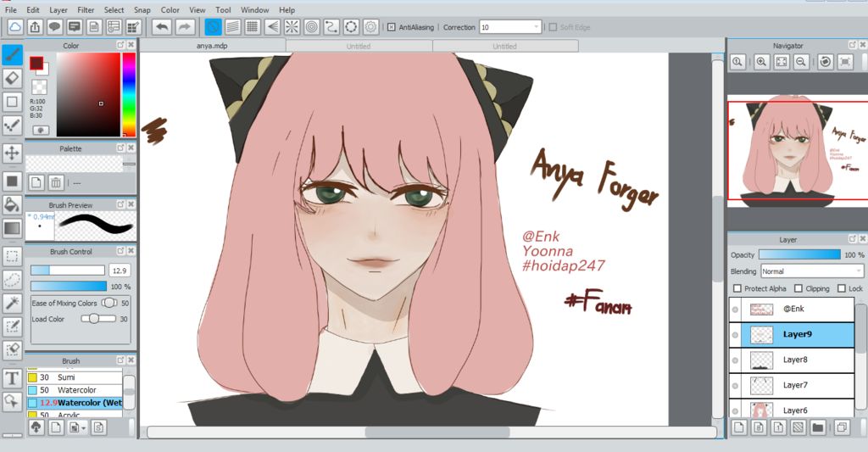Toggle the layer Lock checkbox
868x452 pixels.
842,288
